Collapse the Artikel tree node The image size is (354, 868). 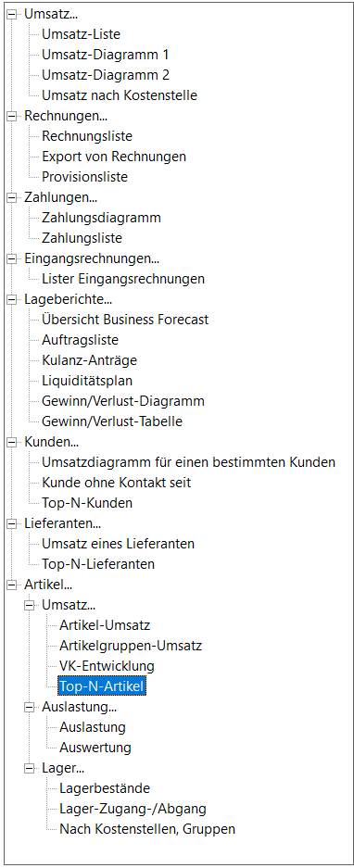click(11, 584)
